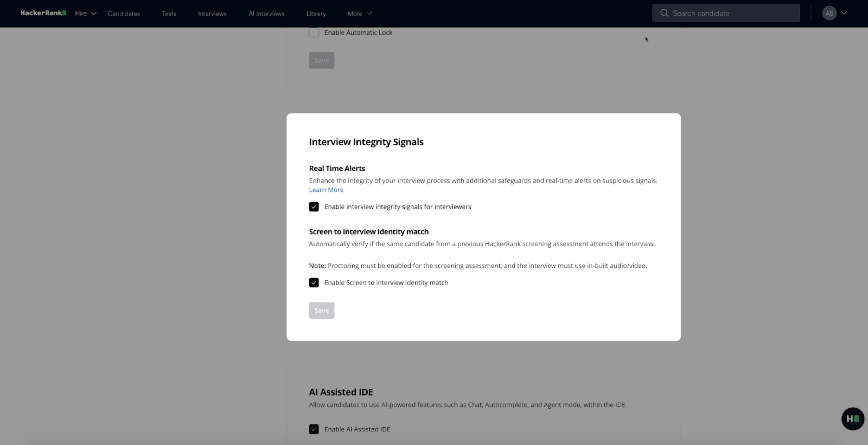Switch to the Interviews page
This screenshot has height=445, width=868.
click(x=212, y=14)
